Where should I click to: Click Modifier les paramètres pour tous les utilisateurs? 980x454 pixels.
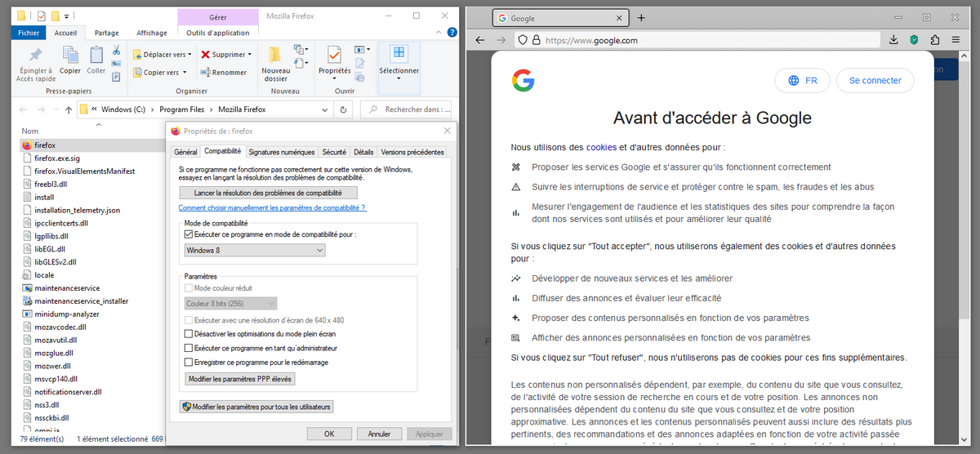(256, 406)
